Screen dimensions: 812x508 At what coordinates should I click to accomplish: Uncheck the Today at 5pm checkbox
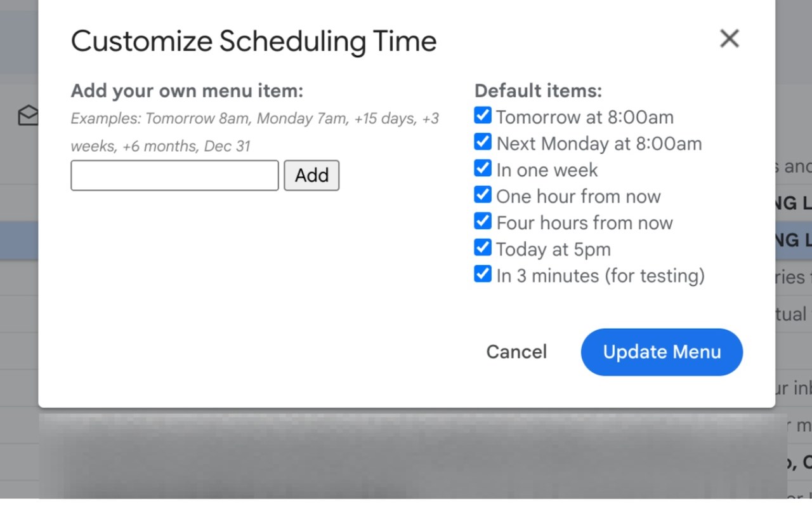[x=483, y=248]
